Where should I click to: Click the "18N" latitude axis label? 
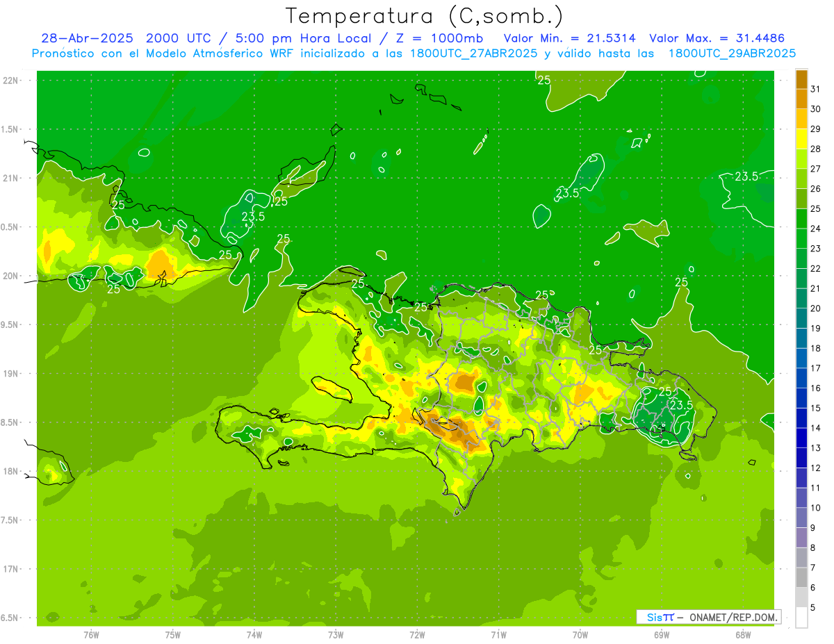click(x=12, y=472)
